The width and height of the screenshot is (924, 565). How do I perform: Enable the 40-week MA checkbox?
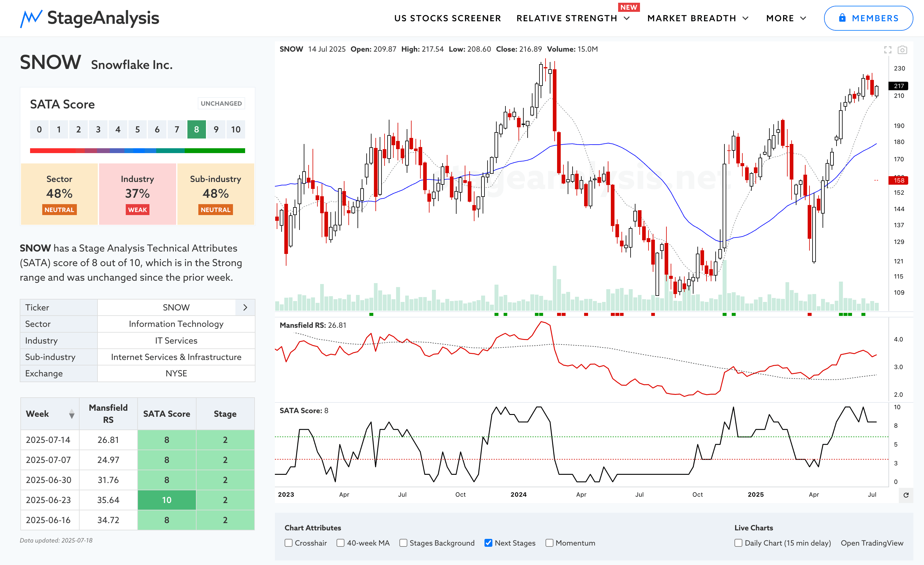(x=341, y=543)
